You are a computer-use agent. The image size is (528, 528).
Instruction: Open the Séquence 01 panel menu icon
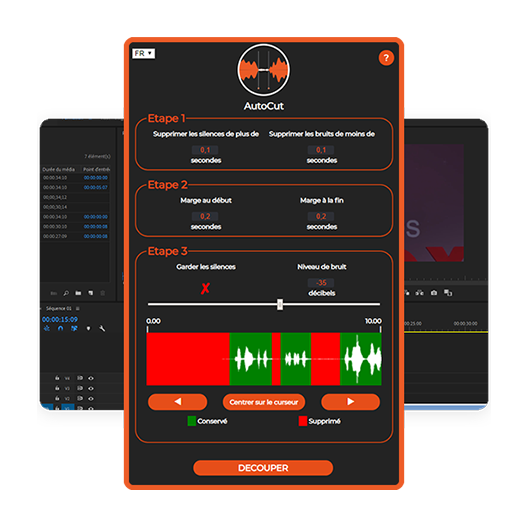tap(78, 308)
